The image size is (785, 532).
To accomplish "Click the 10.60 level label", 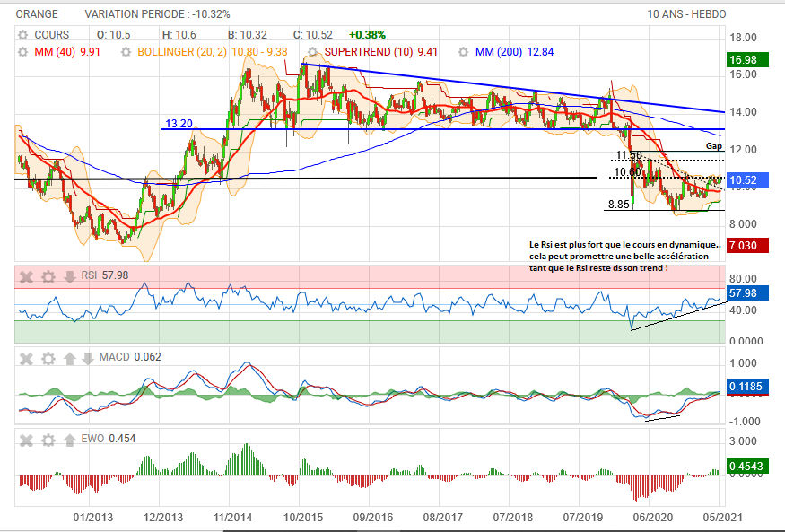I will point(627,172).
